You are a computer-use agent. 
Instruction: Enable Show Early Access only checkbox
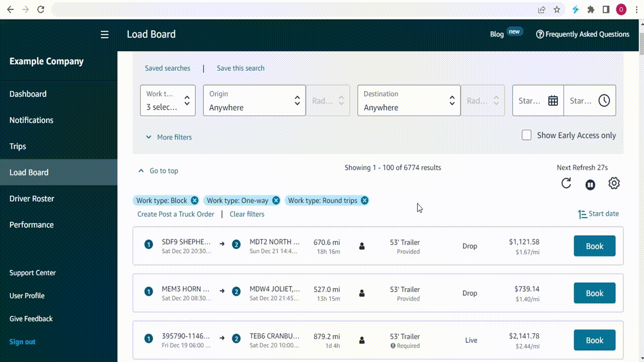coord(527,135)
